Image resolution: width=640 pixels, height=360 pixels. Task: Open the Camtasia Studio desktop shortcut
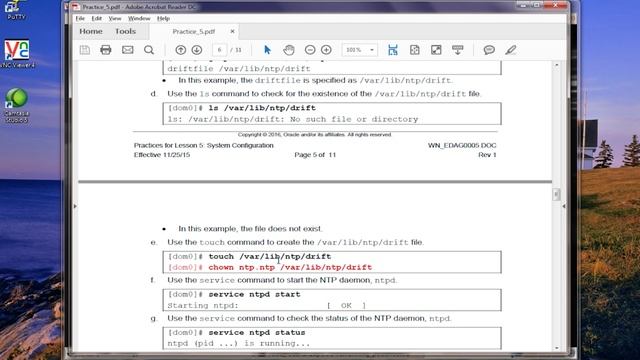pos(17,105)
